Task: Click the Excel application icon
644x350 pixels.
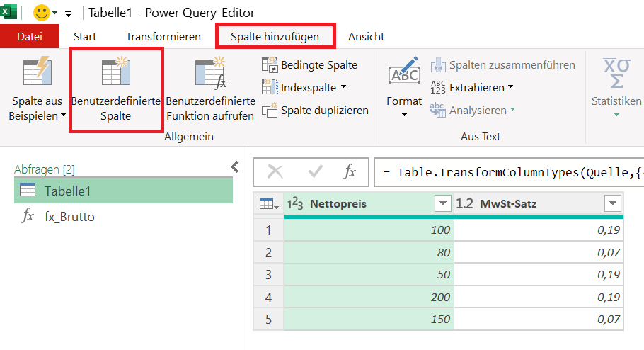Action: tap(8, 11)
